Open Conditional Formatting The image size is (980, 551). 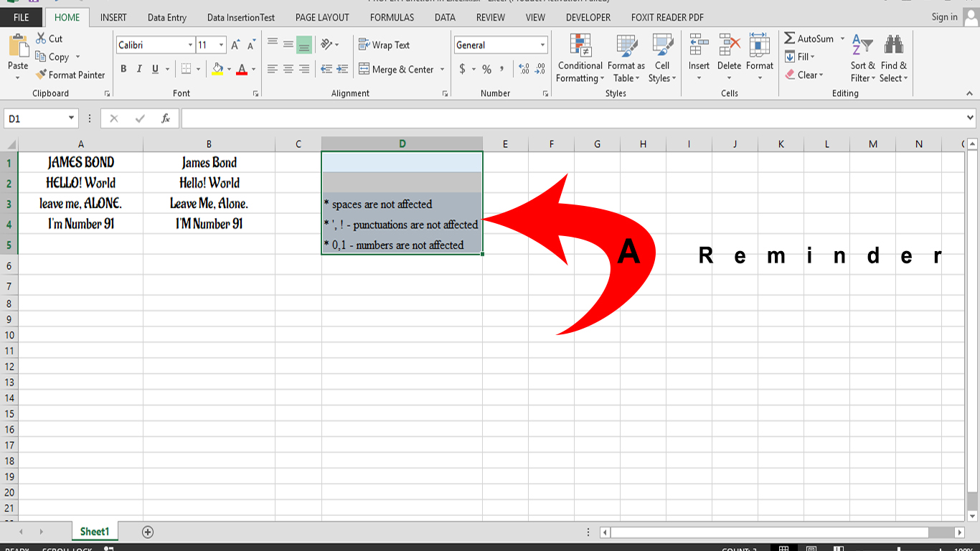pyautogui.click(x=580, y=59)
